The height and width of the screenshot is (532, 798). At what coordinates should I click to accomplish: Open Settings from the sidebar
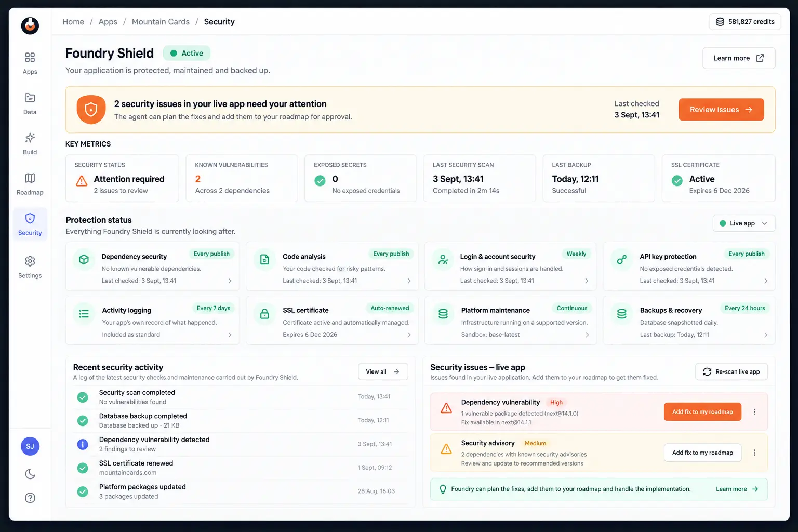pyautogui.click(x=30, y=267)
